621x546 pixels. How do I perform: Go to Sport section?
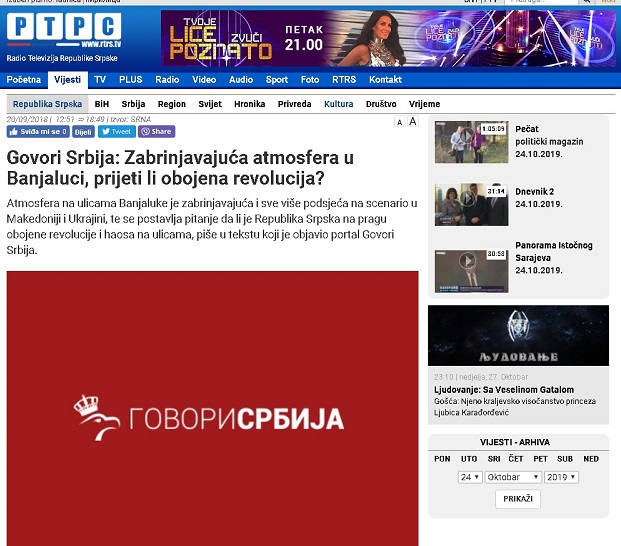pos(277,80)
